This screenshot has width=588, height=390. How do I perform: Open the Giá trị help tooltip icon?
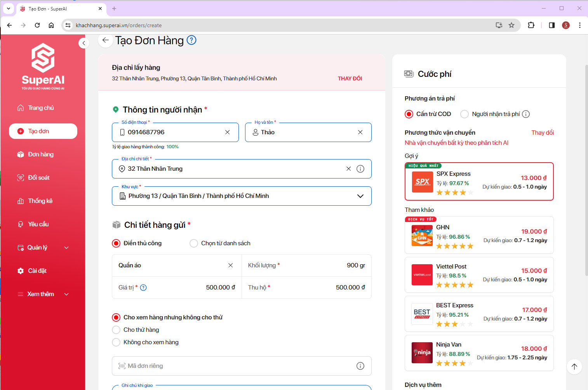(143, 288)
